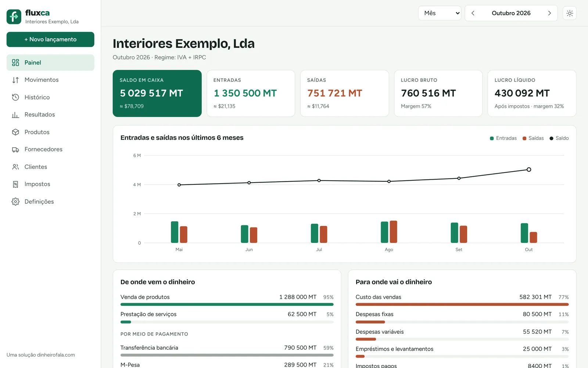Image resolution: width=588 pixels, height=368 pixels.
Task: Click the Venda de produtos progress bar
Action: click(227, 305)
